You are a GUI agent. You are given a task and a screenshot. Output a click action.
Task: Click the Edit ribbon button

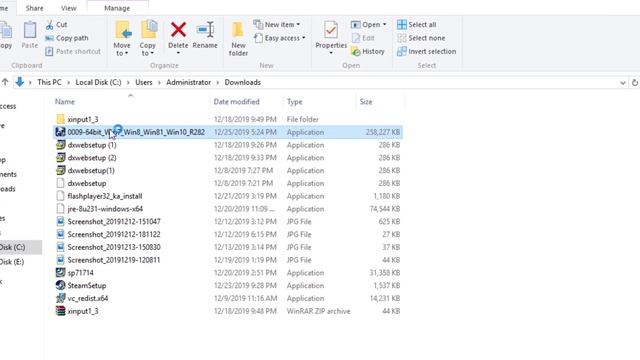click(x=363, y=38)
